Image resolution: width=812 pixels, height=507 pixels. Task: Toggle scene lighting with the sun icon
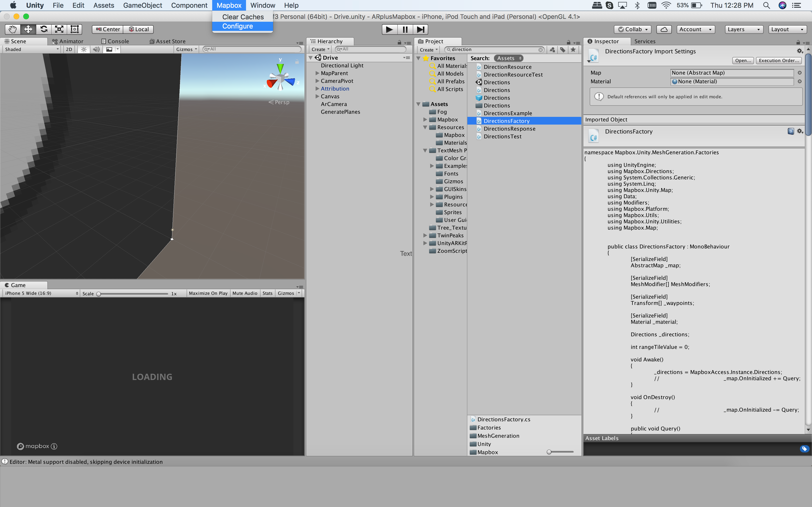[84, 49]
